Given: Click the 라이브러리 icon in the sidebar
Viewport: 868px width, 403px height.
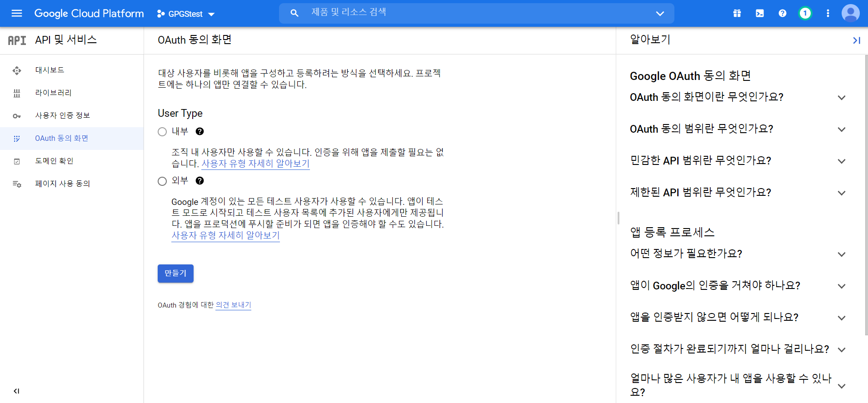Looking at the screenshot, I should coord(17,93).
